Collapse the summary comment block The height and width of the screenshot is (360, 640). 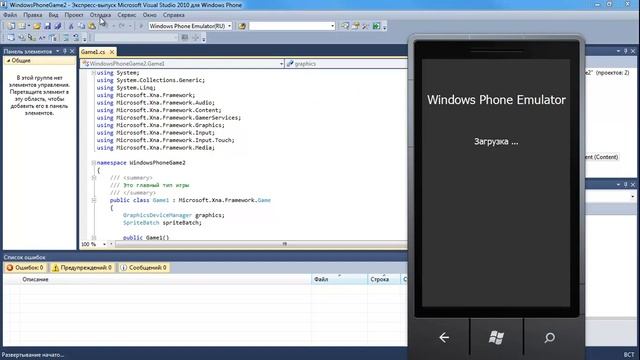pyautogui.click(x=93, y=178)
